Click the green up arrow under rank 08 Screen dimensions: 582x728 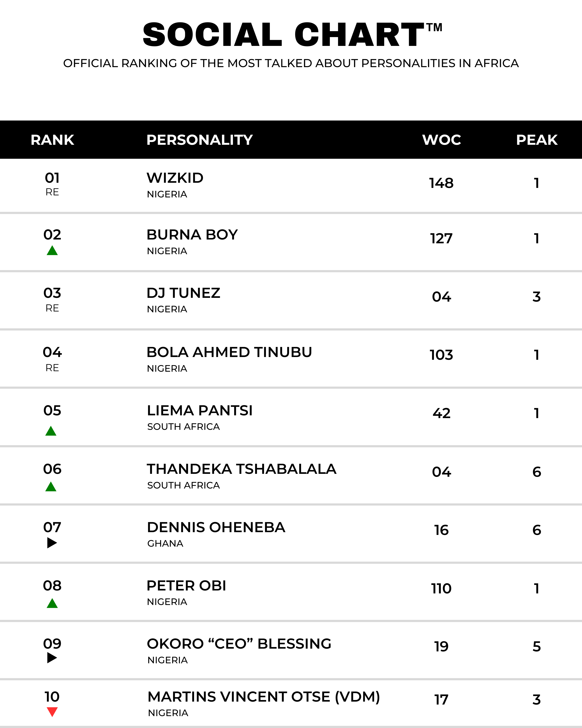pos(52,603)
